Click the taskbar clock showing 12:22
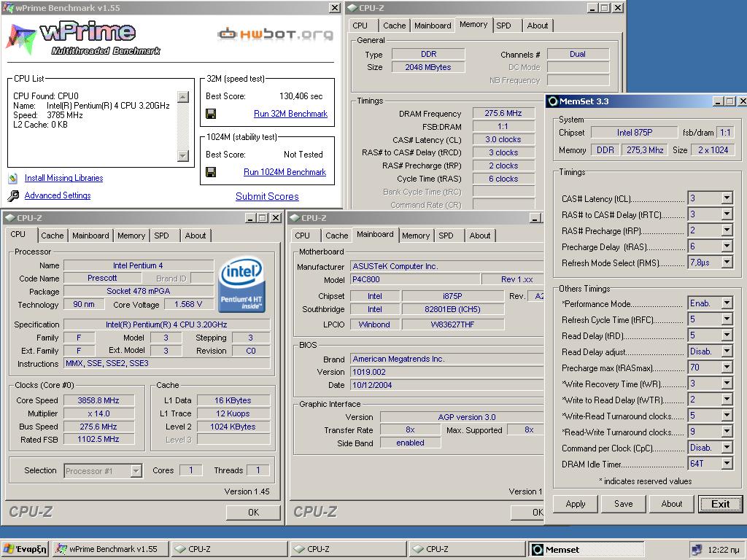 click(x=723, y=550)
